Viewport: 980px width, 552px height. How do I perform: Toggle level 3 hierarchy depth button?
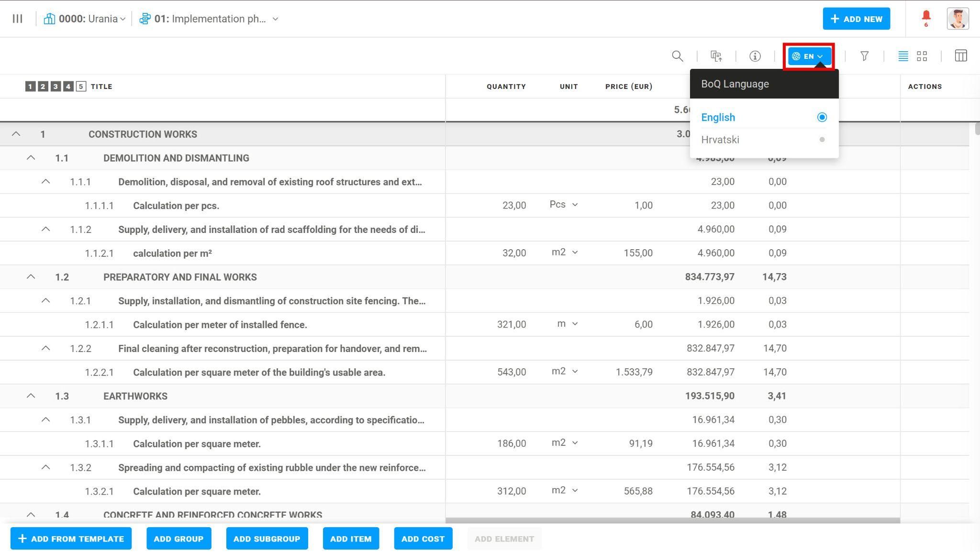(56, 87)
